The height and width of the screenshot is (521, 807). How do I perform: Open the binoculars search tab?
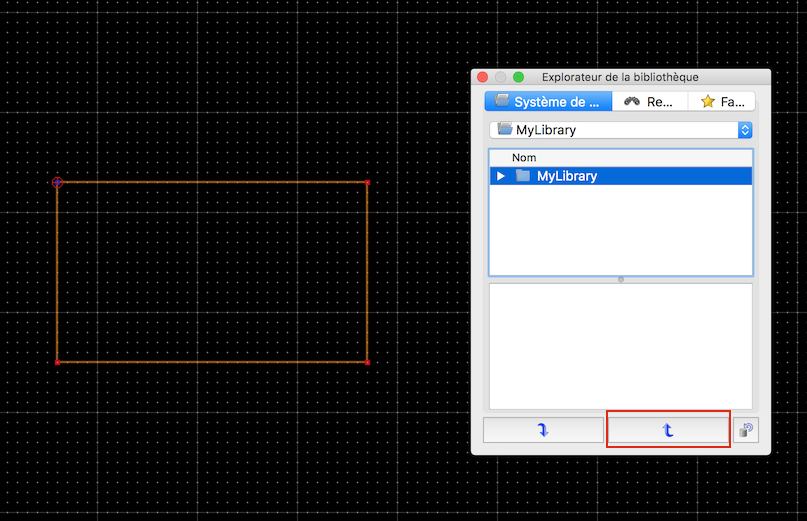click(649, 102)
